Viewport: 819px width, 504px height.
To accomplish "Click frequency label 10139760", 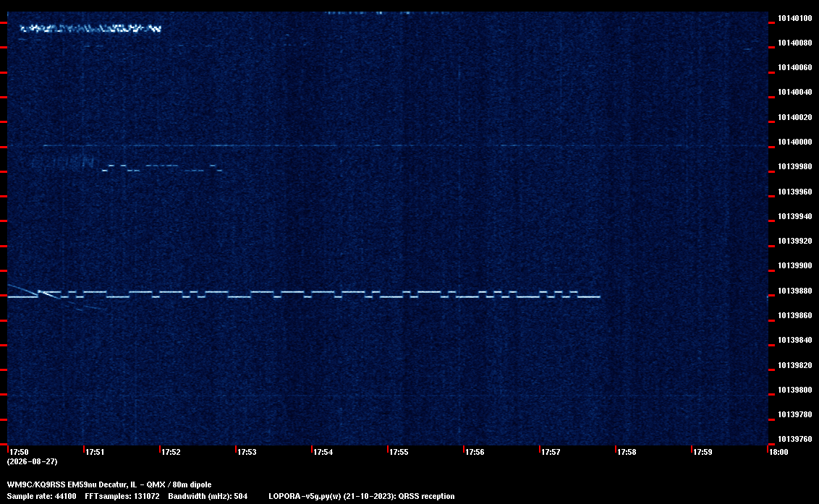I will click(x=795, y=439).
